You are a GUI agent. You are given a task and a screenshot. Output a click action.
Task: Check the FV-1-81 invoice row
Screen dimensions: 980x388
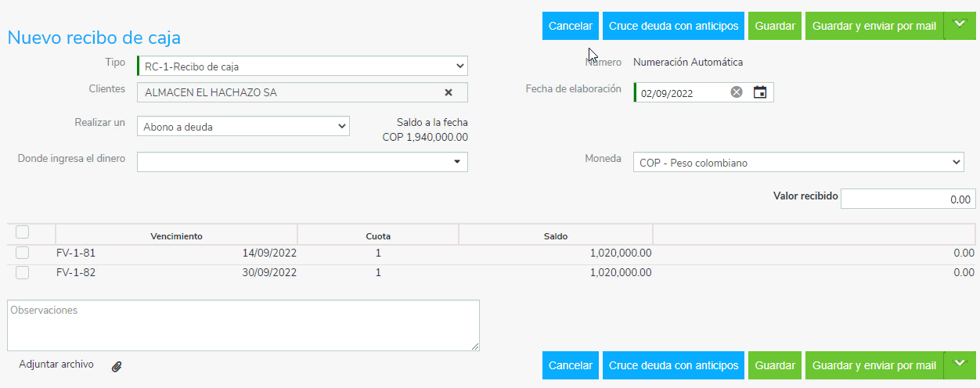coord(22,253)
